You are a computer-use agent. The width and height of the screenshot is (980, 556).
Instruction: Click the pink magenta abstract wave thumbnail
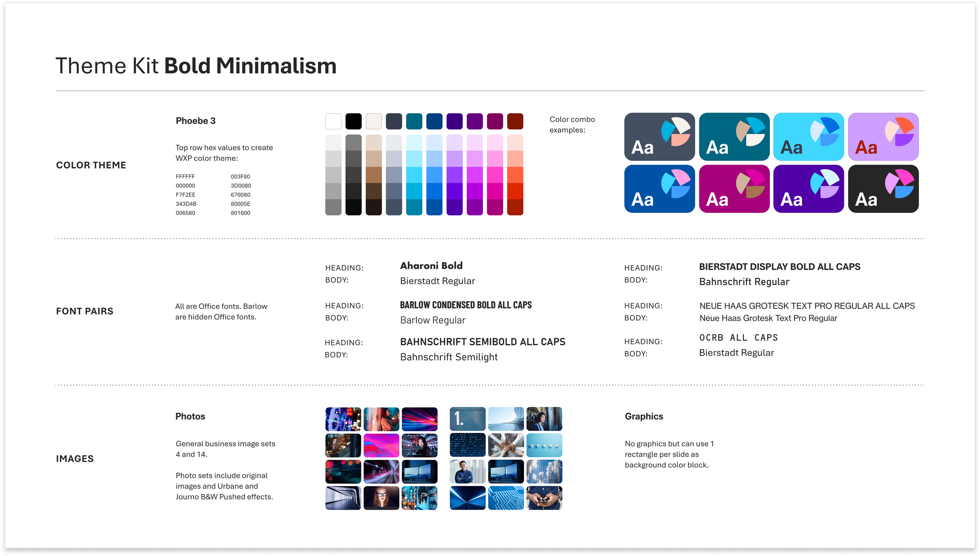point(381,445)
